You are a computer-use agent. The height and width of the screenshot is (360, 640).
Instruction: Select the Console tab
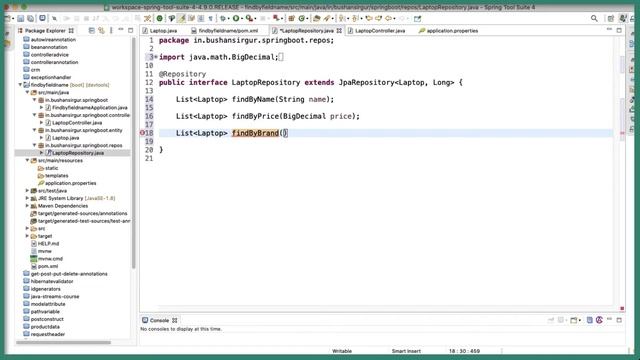point(160,320)
